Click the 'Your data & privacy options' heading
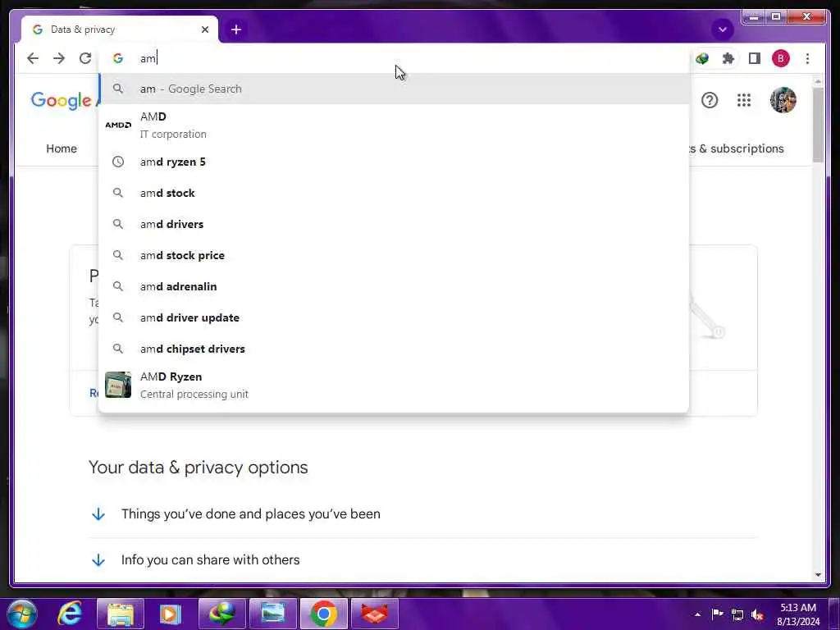Viewport: 840px width, 630px height. pyautogui.click(x=199, y=467)
